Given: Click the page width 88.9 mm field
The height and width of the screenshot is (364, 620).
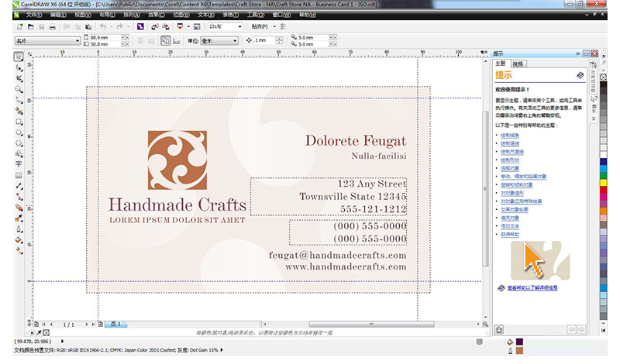Looking at the screenshot, I should (x=101, y=36).
